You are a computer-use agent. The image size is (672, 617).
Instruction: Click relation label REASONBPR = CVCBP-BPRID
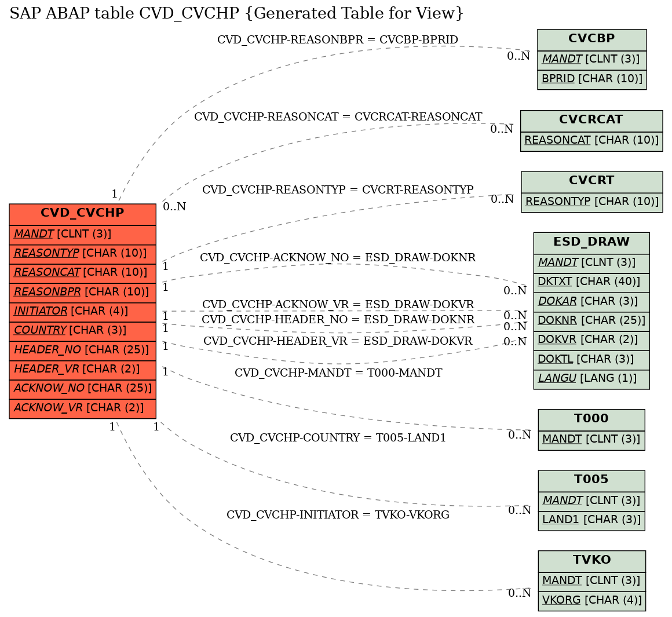(x=338, y=40)
